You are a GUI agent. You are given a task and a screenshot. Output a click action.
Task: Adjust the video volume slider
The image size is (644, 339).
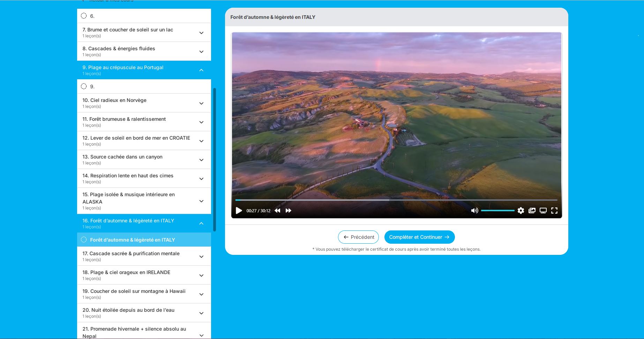[497, 211]
